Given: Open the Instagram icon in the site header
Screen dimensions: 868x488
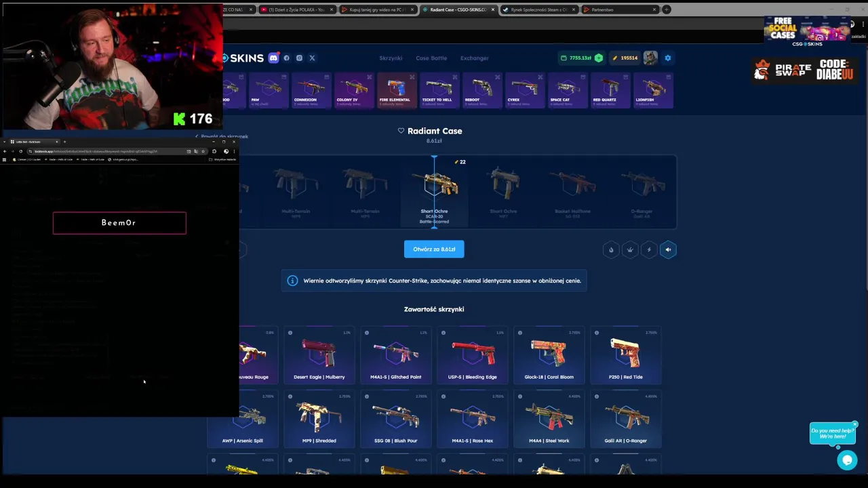Looking at the screenshot, I should (x=299, y=58).
